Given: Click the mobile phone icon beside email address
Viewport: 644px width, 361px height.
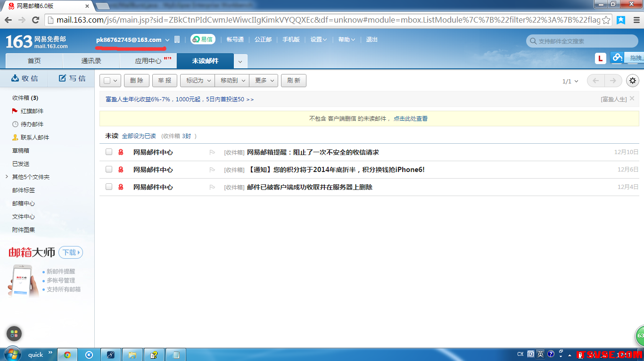Looking at the screenshot, I should pos(177,40).
